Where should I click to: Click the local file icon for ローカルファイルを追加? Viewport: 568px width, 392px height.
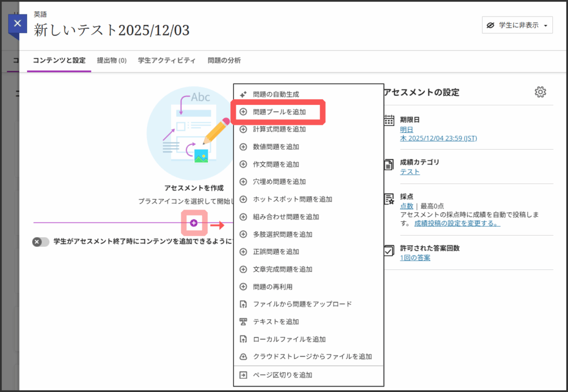243,339
